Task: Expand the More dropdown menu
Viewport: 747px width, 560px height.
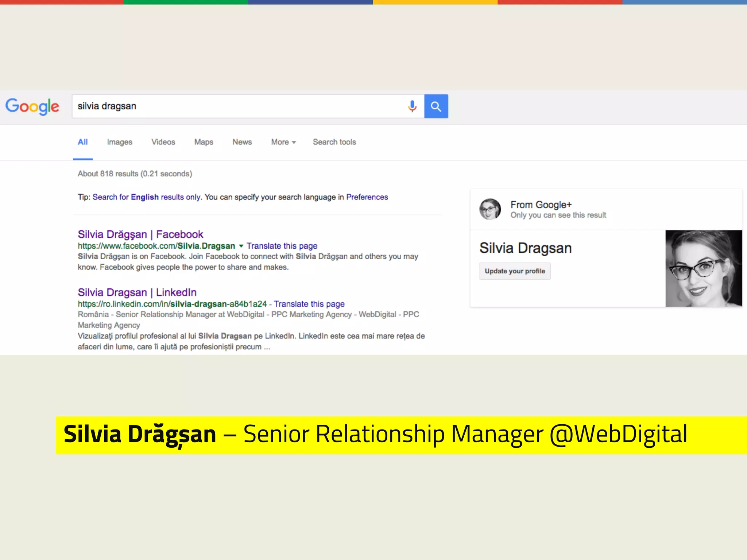Action: 283,142
